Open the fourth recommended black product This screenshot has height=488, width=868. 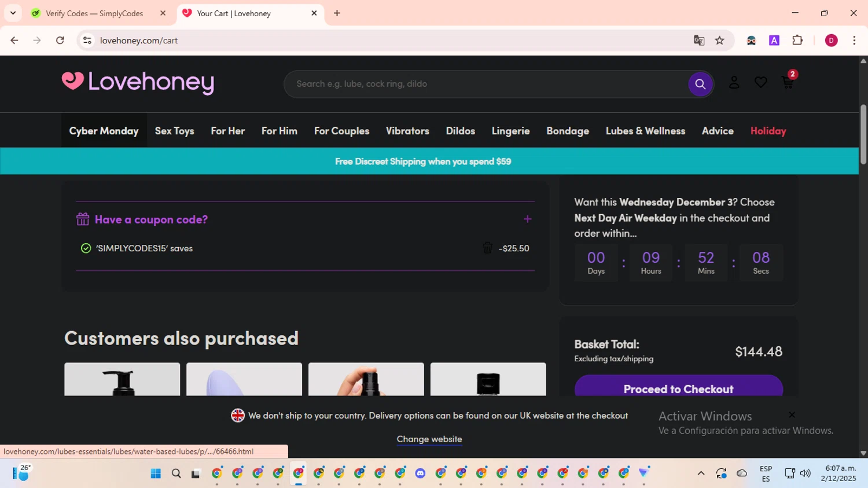[488, 379]
